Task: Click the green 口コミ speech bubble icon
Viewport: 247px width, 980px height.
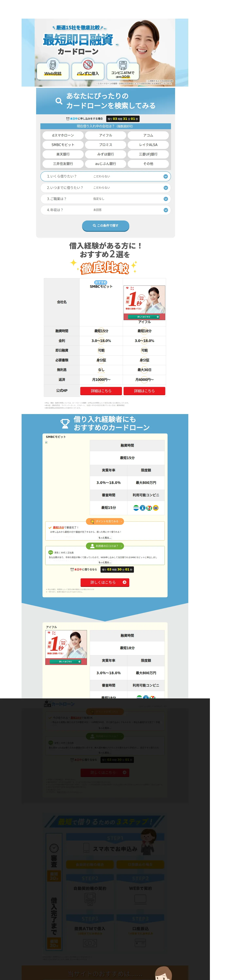Action: tap(51, 552)
